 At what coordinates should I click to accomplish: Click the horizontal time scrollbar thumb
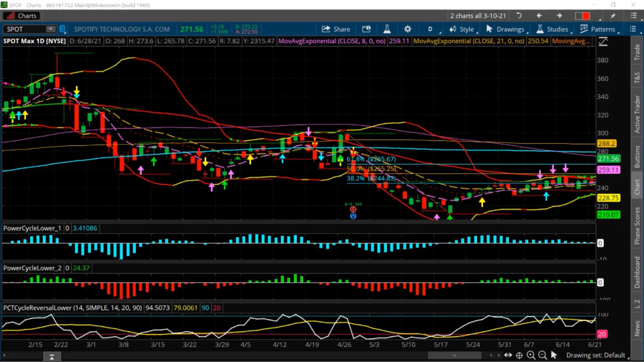coord(454,355)
